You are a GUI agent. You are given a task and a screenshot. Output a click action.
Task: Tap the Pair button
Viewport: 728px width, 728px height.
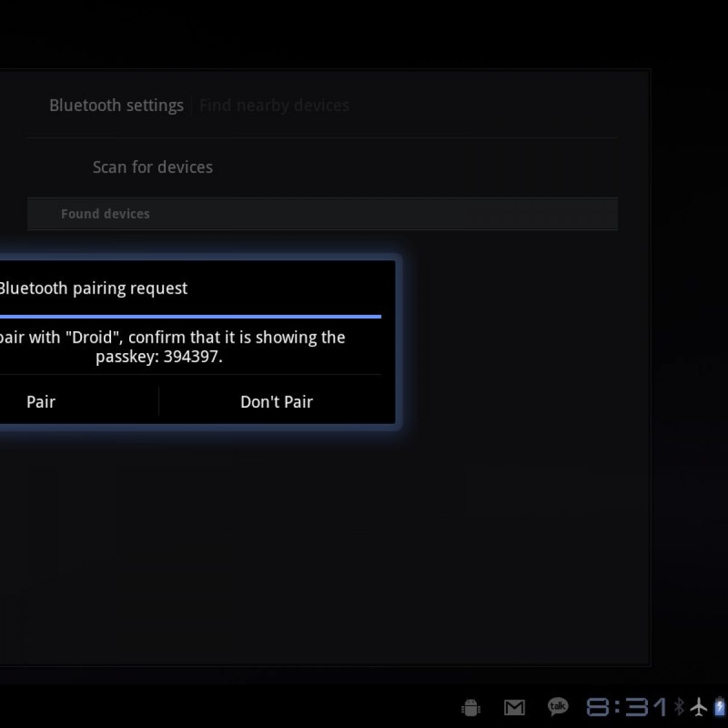41,402
